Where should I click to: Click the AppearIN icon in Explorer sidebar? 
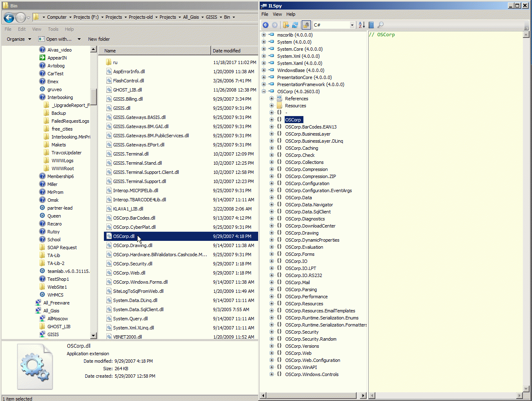tap(42, 58)
